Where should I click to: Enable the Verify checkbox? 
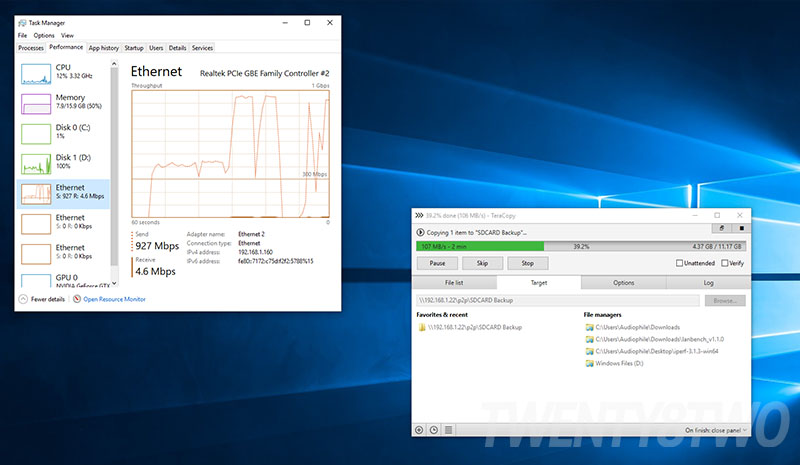coord(724,263)
